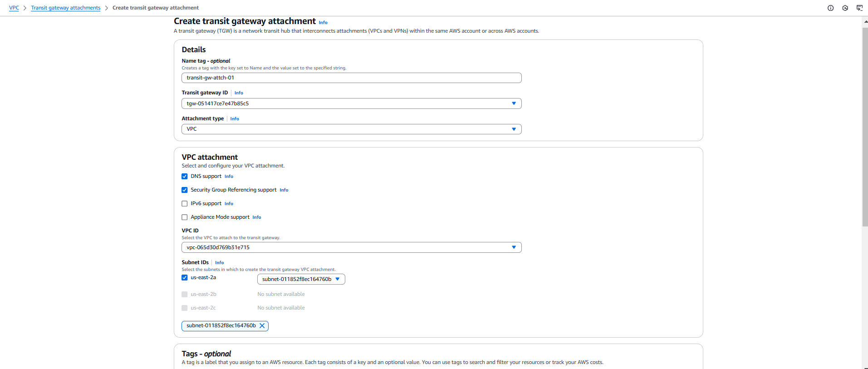Open the VPC ID dropdown
Screen dimensions: 868x369
(352, 247)
